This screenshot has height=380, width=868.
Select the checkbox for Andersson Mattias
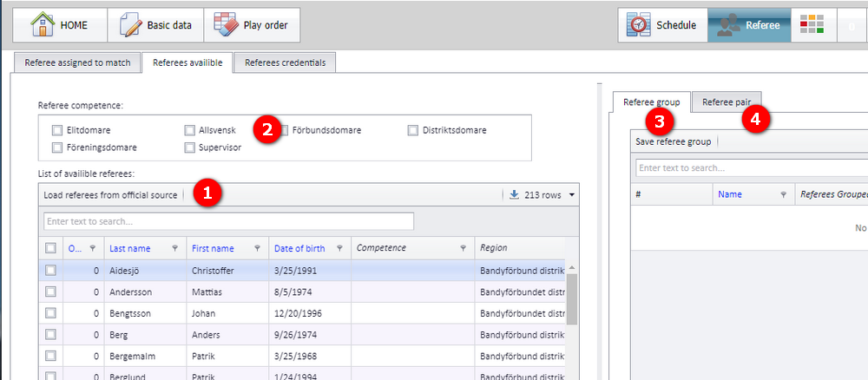(50, 292)
